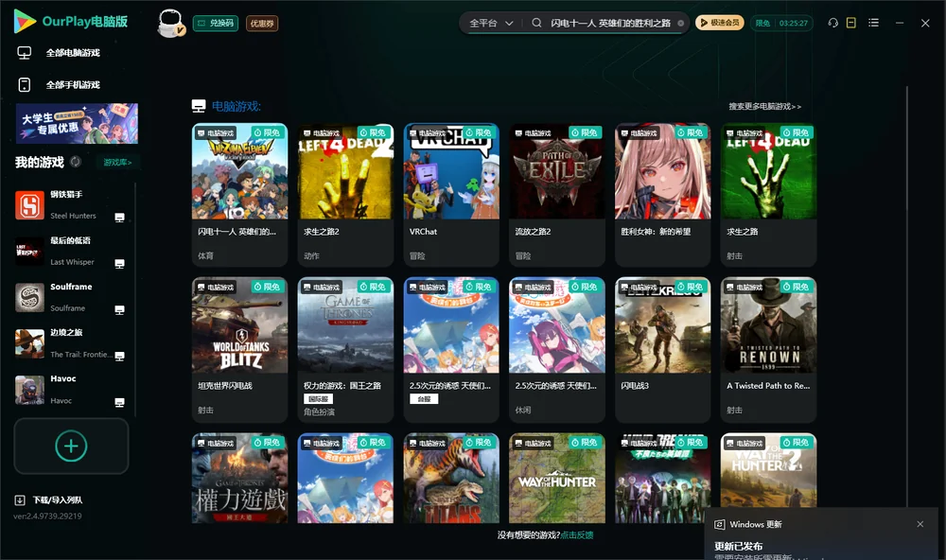Image resolution: width=946 pixels, height=560 pixels.
Task: Select the Havoc game entry
Action: click(x=71, y=390)
